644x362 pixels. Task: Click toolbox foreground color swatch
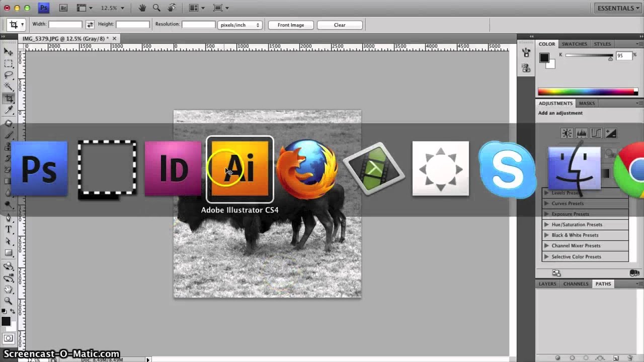[x=6, y=321]
